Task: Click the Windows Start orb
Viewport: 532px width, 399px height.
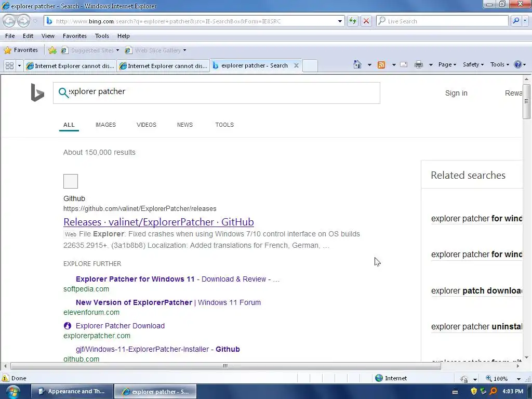Action: [x=13, y=392]
